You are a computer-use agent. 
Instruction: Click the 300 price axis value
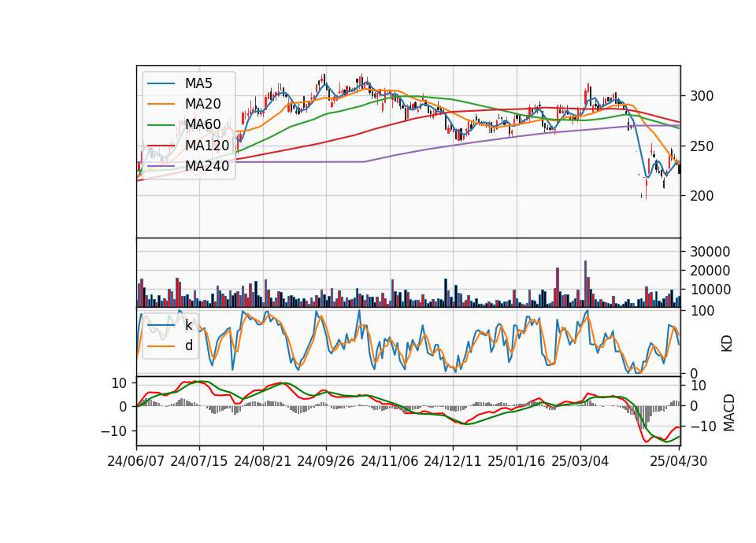[702, 96]
